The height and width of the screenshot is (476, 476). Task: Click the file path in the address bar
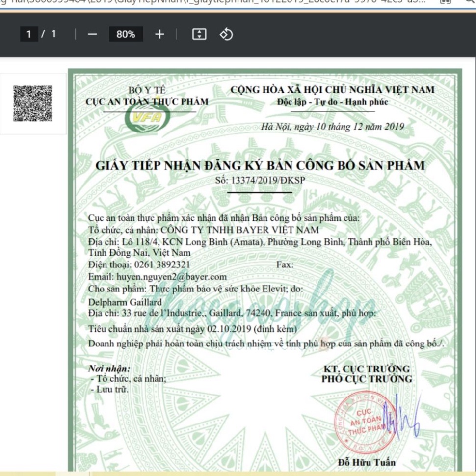coord(212,1)
